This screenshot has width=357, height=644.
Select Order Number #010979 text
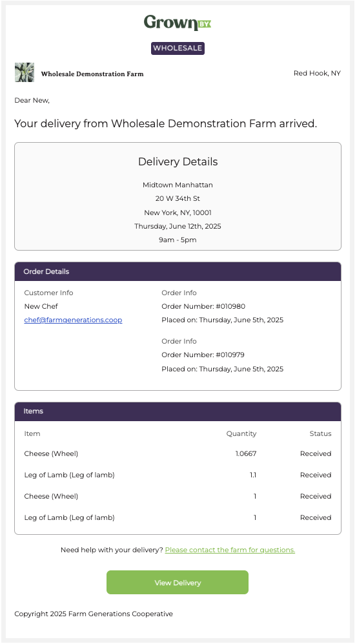point(203,355)
